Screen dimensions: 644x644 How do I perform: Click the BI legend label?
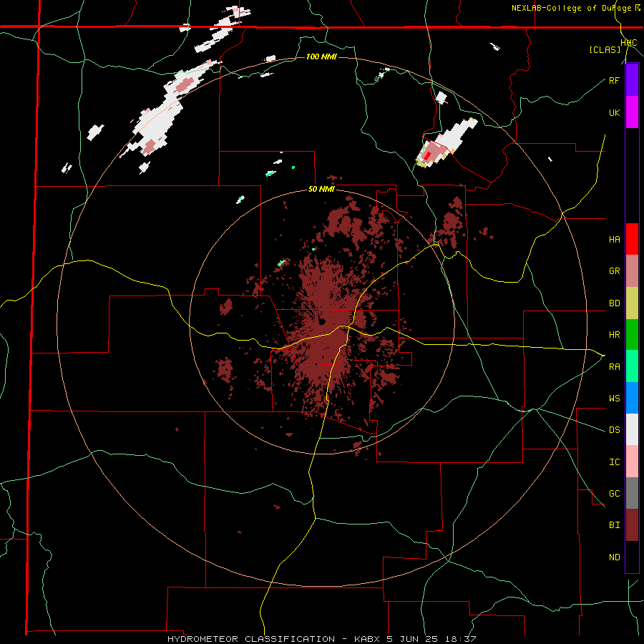tap(614, 525)
